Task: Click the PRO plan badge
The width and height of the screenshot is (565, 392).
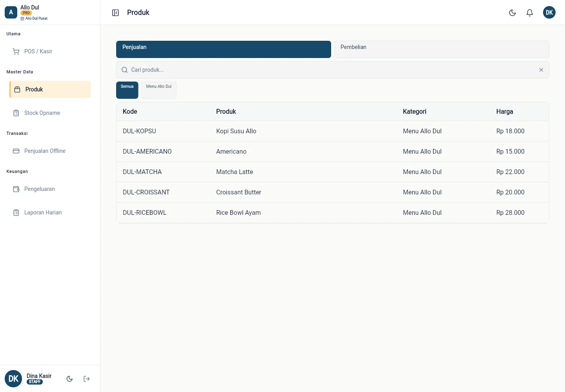Action: click(26, 13)
